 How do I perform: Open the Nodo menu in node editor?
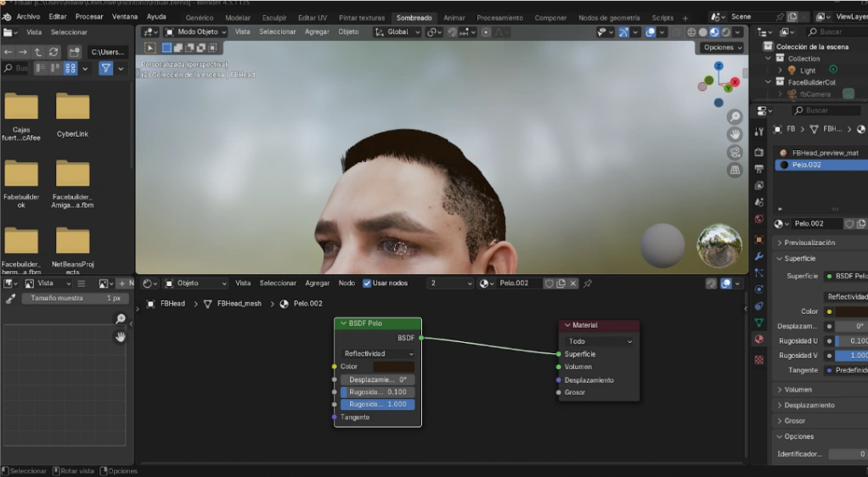pyautogui.click(x=347, y=283)
